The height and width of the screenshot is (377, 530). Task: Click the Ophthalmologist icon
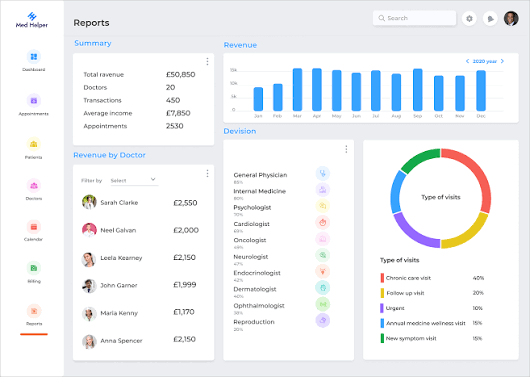323,304
